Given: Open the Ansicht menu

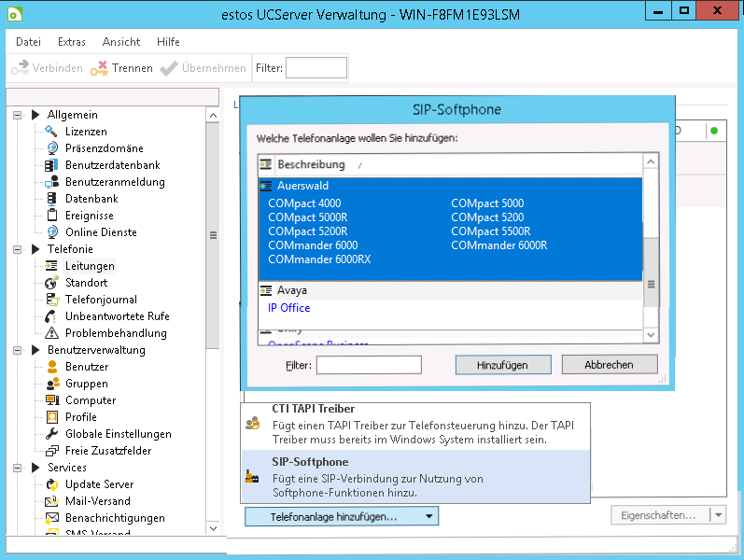Looking at the screenshot, I should click(121, 42).
